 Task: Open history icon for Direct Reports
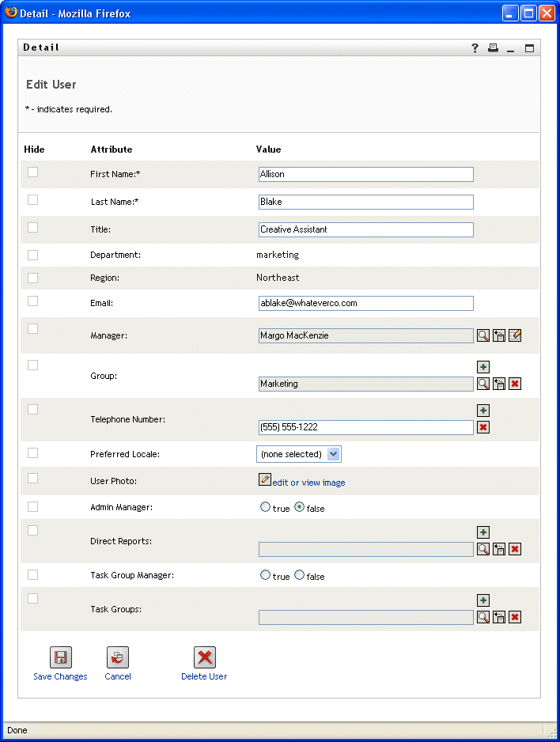pos(499,549)
